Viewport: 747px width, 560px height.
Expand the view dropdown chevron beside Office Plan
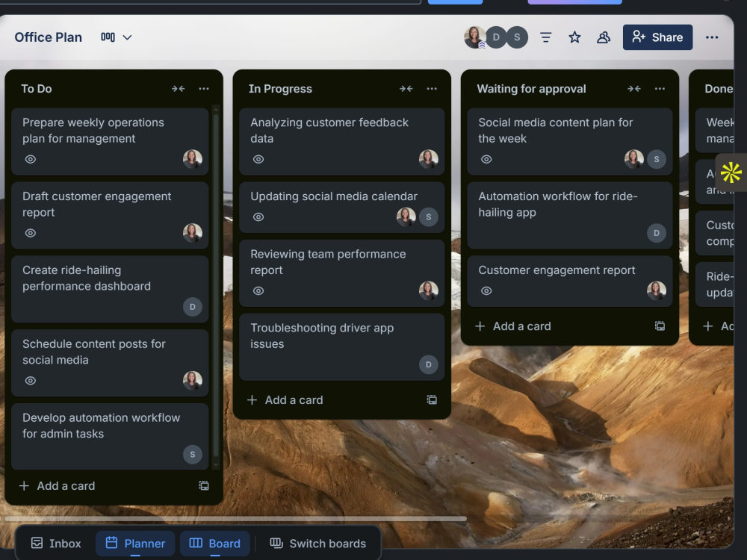[127, 37]
